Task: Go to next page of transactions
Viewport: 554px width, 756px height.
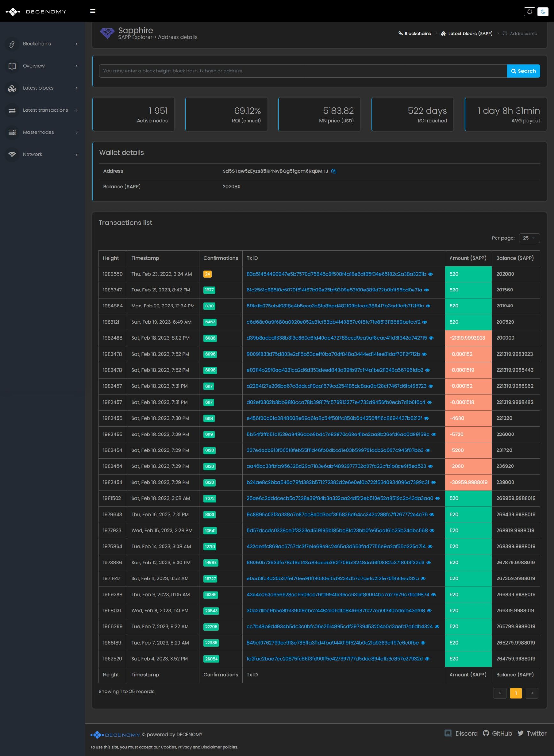Action: click(532, 693)
